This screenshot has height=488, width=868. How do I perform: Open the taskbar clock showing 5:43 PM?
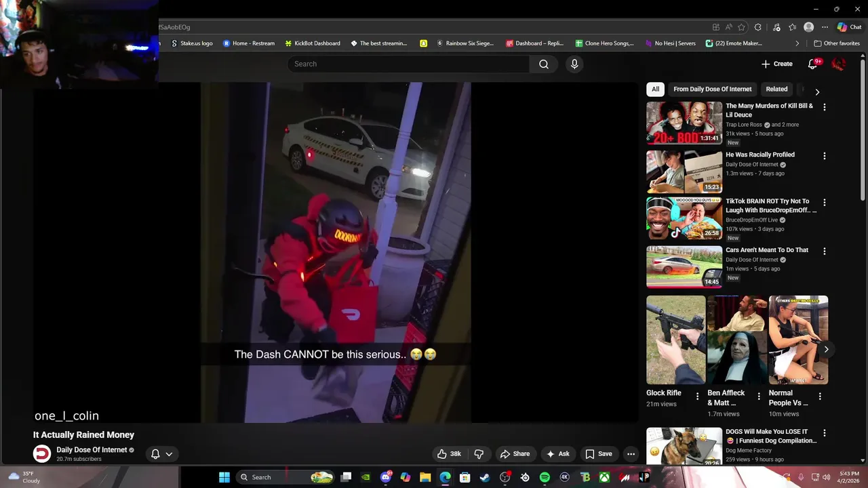coord(849,477)
